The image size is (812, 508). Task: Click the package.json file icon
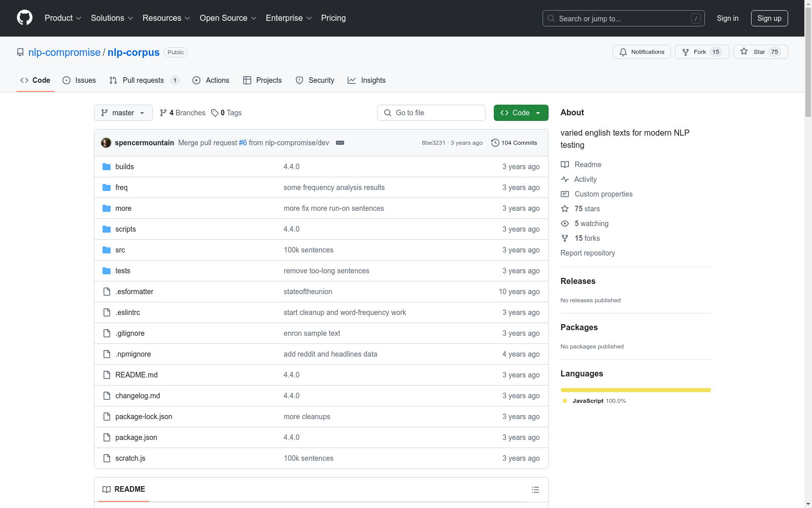107,437
